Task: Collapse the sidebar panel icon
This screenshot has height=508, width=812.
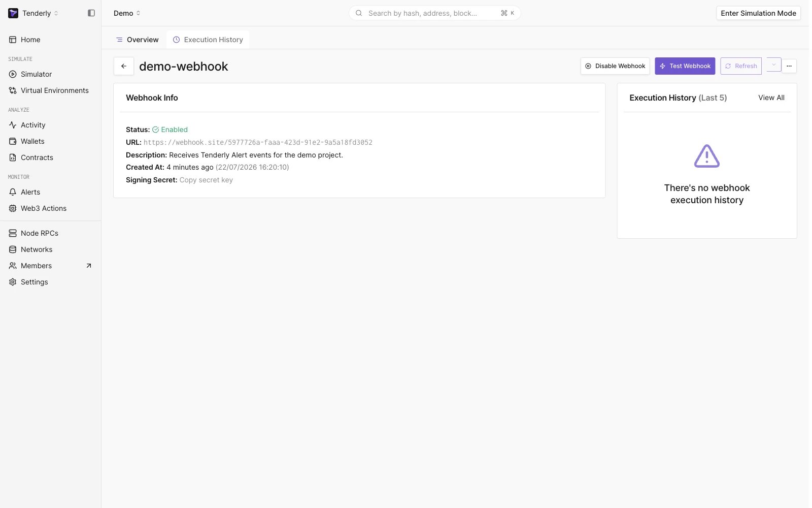Action: click(x=91, y=13)
